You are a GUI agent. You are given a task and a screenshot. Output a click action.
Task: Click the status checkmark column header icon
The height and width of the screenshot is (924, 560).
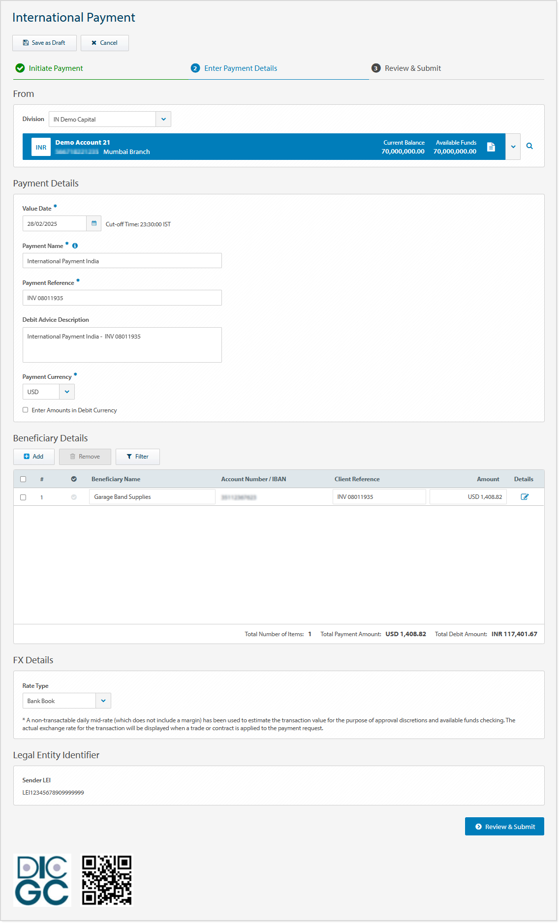(74, 479)
